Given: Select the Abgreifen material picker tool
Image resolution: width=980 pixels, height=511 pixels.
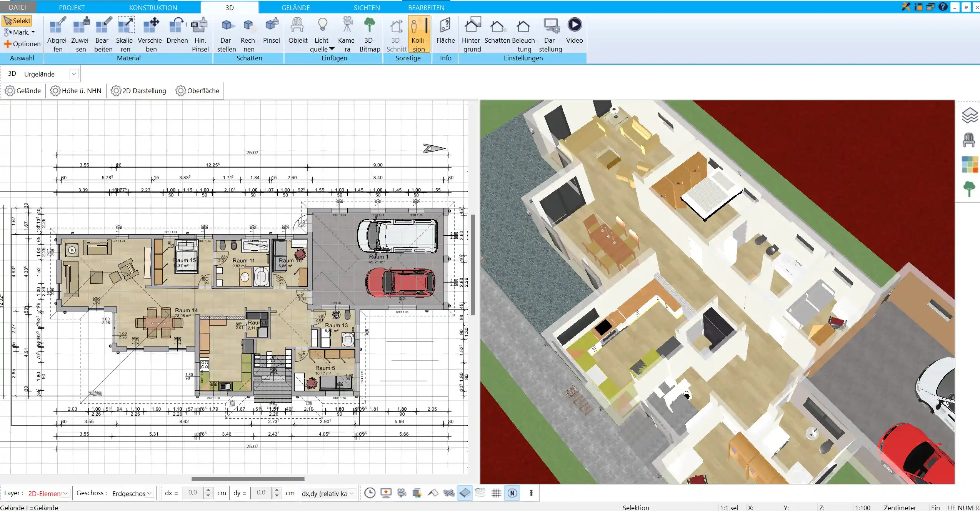Looking at the screenshot, I should 58,34.
